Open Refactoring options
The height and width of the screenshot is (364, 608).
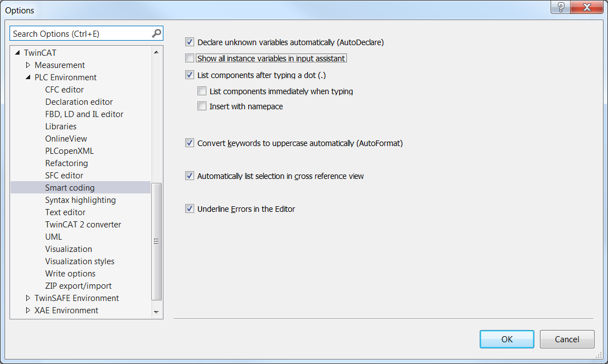click(x=66, y=163)
